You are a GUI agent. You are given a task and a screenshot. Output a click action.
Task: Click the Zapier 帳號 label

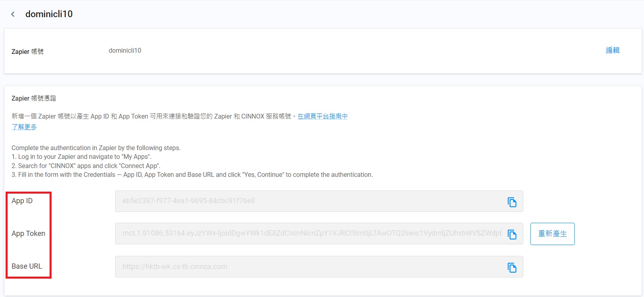click(28, 51)
